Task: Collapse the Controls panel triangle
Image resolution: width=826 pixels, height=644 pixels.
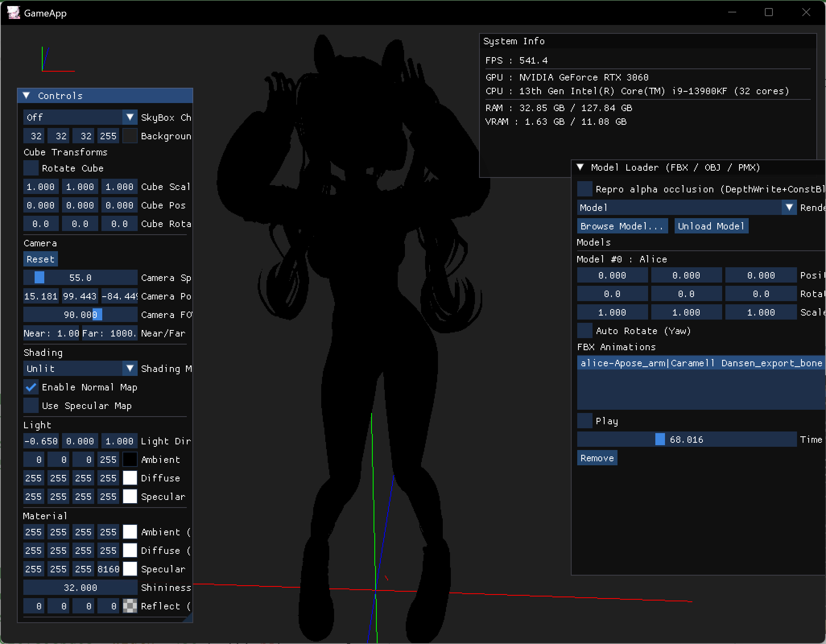Action: [x=27, y=96]
